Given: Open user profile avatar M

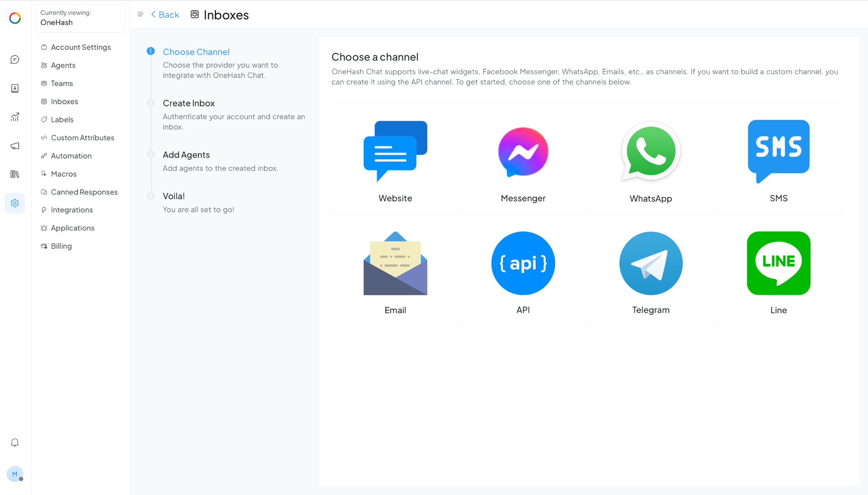Looking at the screenshot, I should (x=15, y=474).
